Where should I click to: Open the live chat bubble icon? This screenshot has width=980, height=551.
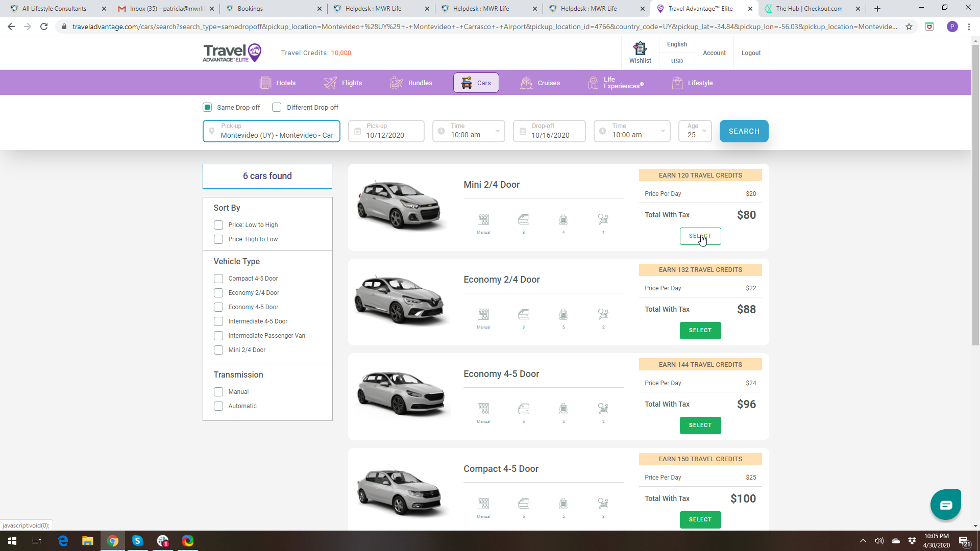(945, 505)
